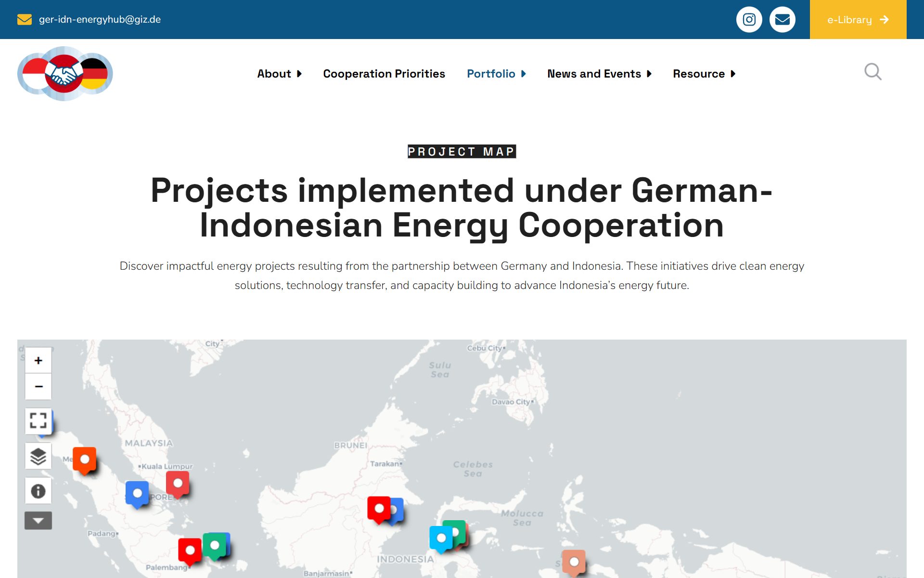Click the handshake flags site logo
Viewport: 924px width, 578px height.
point(65,74)
